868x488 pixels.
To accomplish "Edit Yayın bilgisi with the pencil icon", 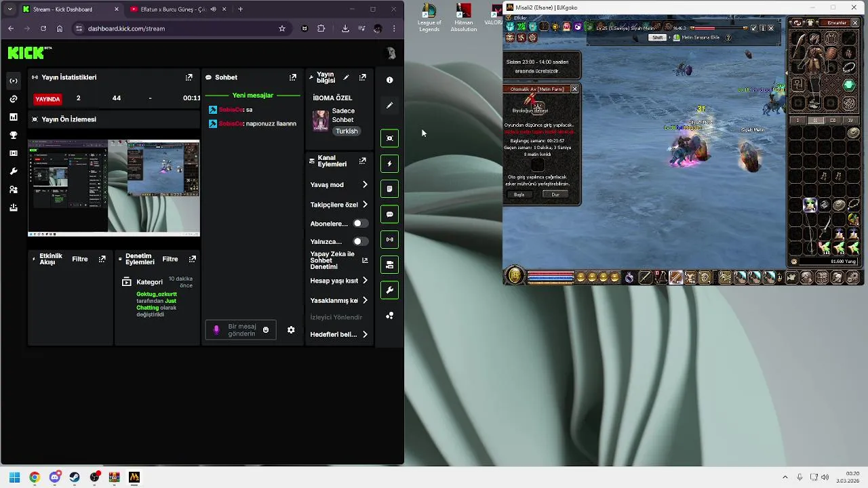I will 347,77.
